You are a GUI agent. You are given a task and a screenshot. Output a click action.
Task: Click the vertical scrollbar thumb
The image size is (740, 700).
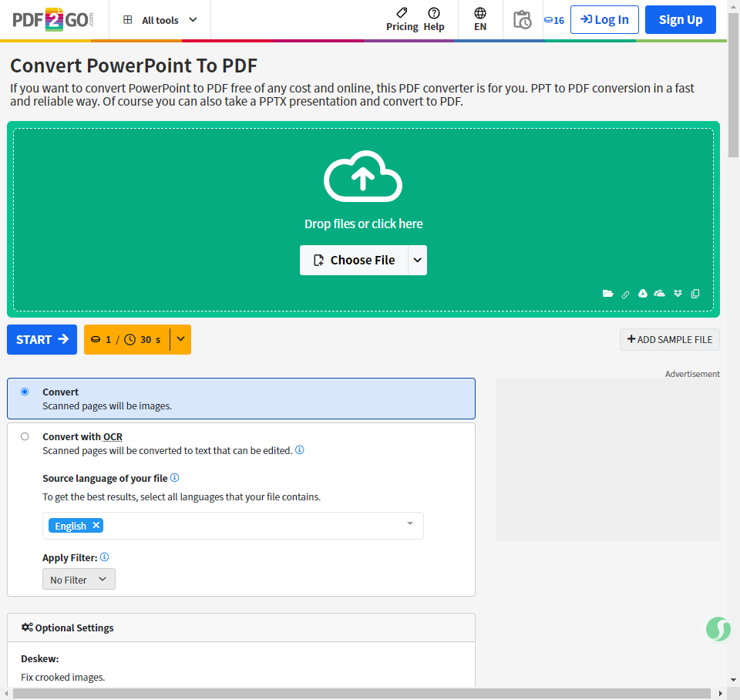coord(733,86)
